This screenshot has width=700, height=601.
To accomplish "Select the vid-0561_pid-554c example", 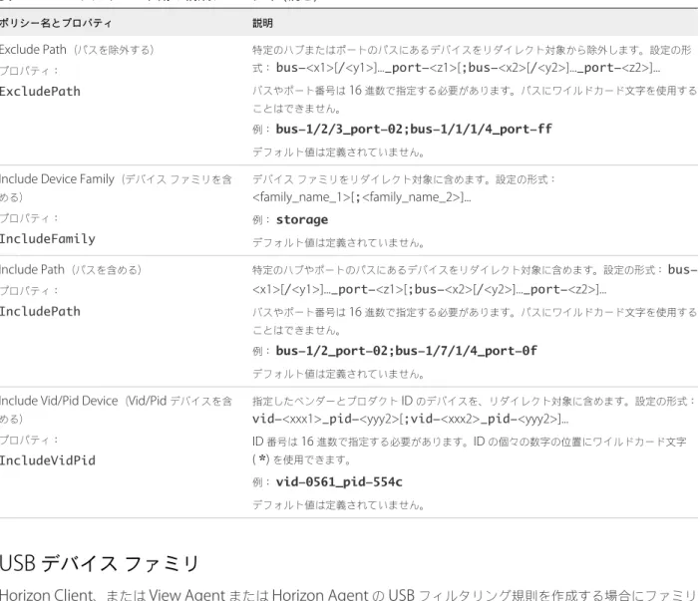I will point(339,481).
